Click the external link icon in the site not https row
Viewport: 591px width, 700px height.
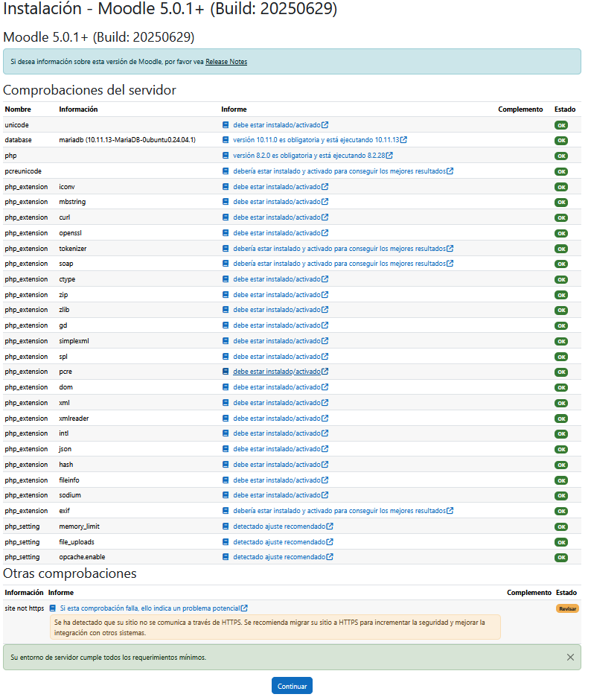(244, 608)
